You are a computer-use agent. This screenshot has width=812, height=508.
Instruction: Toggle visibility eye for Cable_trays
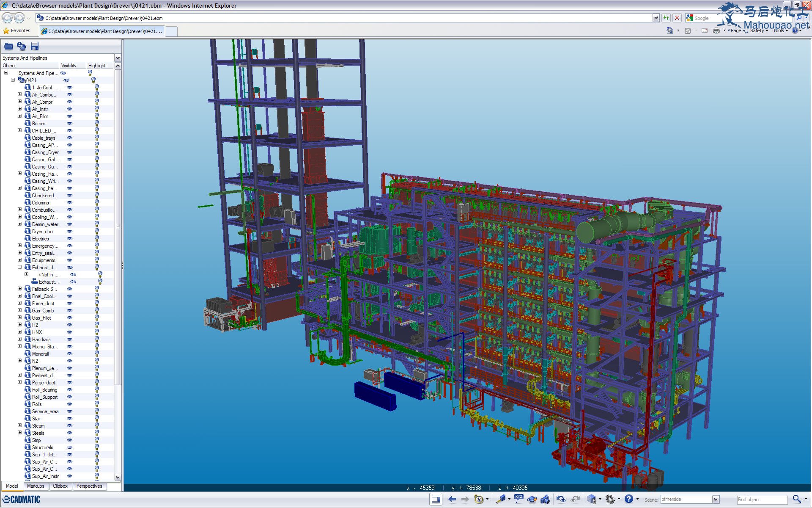70,138
